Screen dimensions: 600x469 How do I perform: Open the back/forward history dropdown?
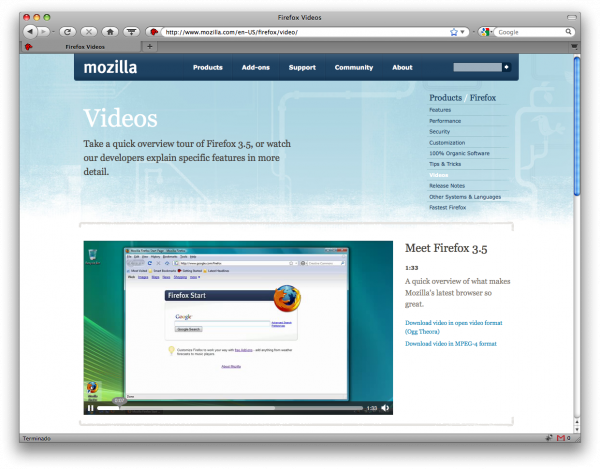(53, 32)
